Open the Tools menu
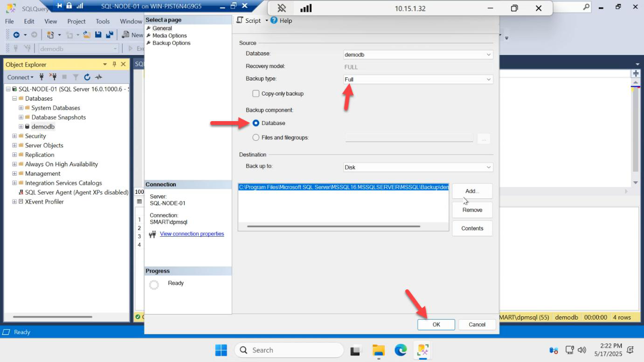 (x=103, y=21)
